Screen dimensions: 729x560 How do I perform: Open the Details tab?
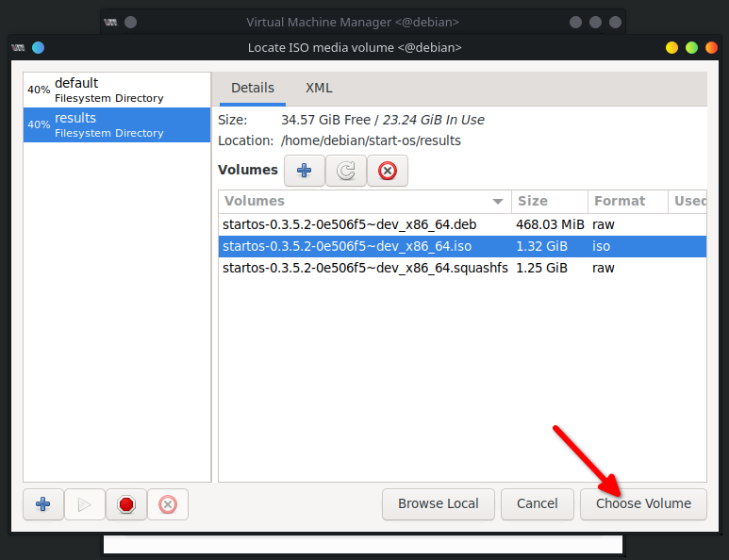(x=253, y=88)
